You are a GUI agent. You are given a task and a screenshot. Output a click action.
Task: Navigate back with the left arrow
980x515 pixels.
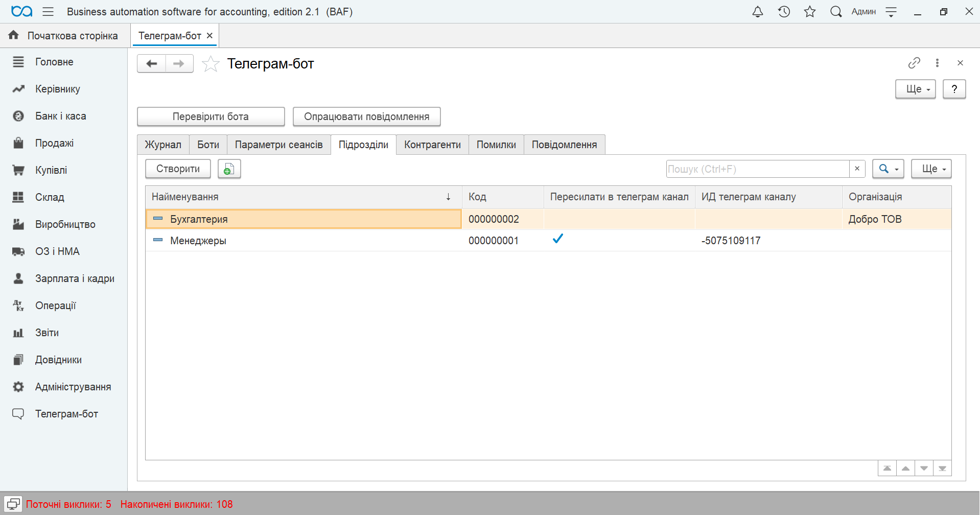[151, 64]
